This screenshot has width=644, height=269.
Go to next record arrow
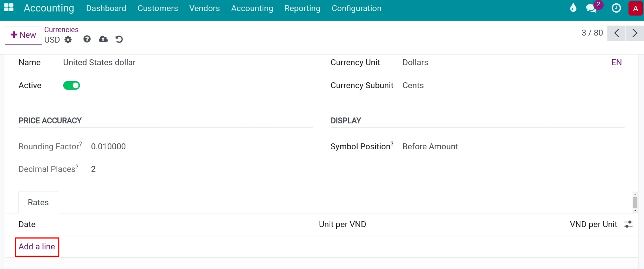click(635, 33)
